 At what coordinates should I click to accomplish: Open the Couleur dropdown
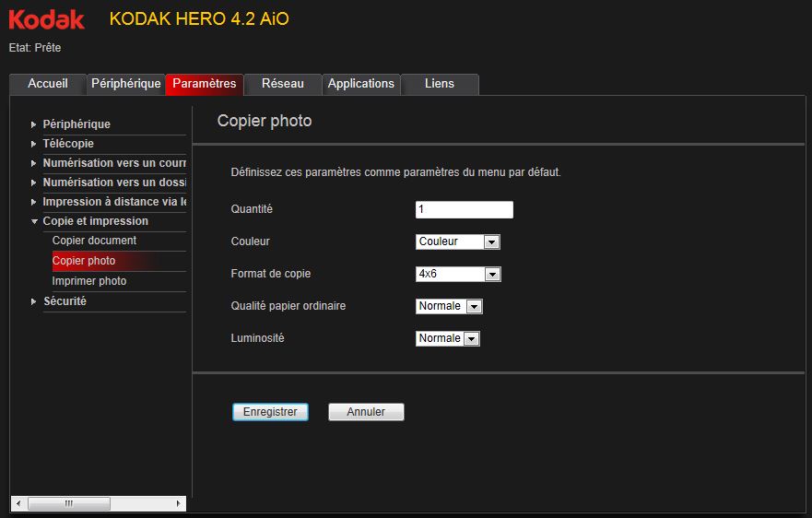pyautogui.click(x=491, y=241)
